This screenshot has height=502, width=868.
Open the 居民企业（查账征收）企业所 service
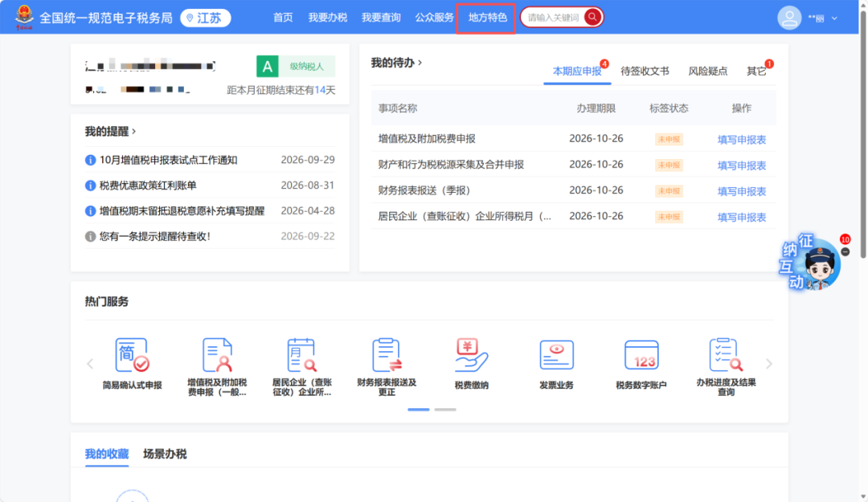(301, 366)
